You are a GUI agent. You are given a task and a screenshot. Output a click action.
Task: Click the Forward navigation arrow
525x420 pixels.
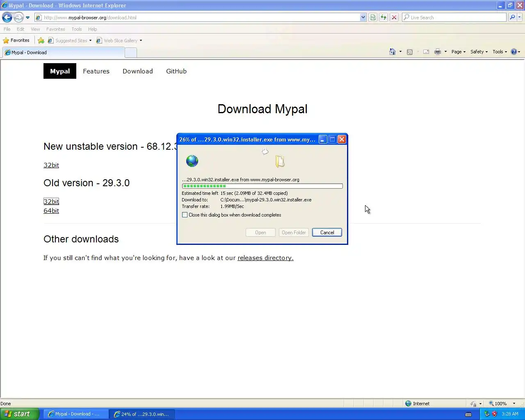[18, 17]
